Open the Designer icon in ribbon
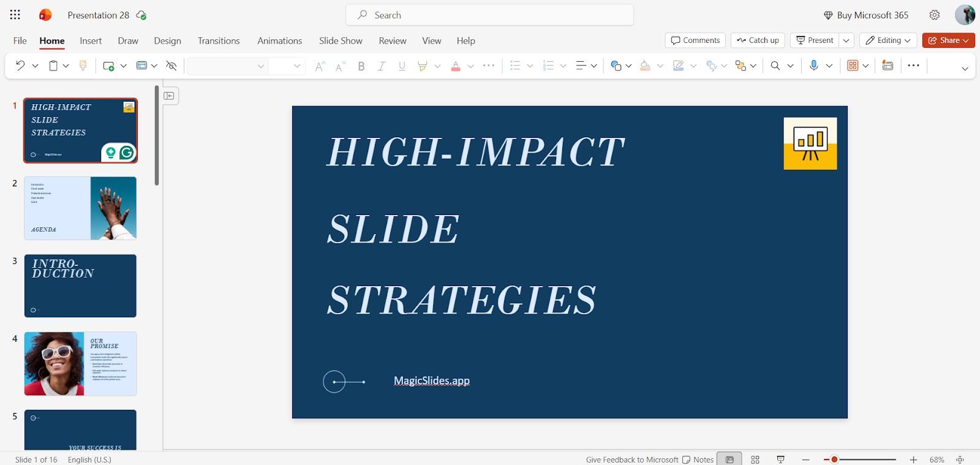980x465 pixels. click(x=888, y=66)
